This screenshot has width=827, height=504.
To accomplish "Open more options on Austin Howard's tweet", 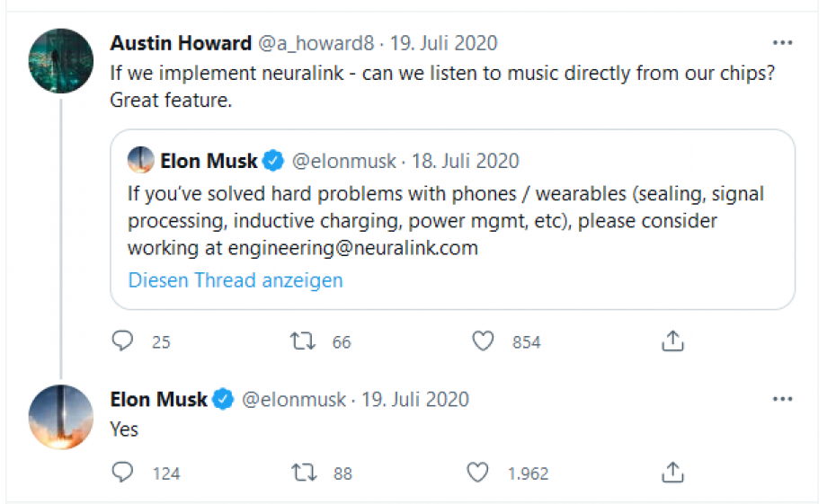I will pyautogui.click(x=782, y=43).
